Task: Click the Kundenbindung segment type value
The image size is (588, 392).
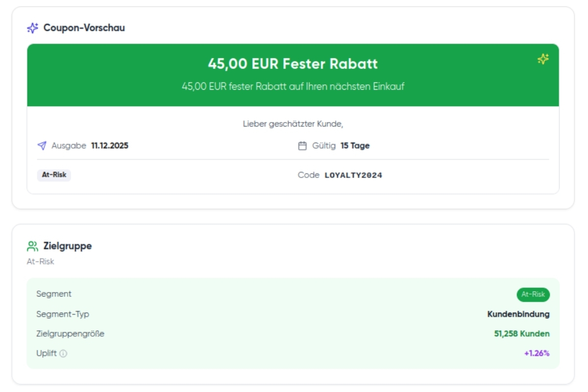Action: coord(518,314)
